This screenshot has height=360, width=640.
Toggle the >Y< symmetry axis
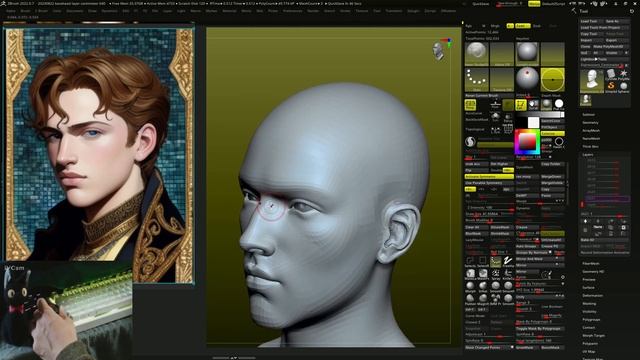[x=482, y=189]
